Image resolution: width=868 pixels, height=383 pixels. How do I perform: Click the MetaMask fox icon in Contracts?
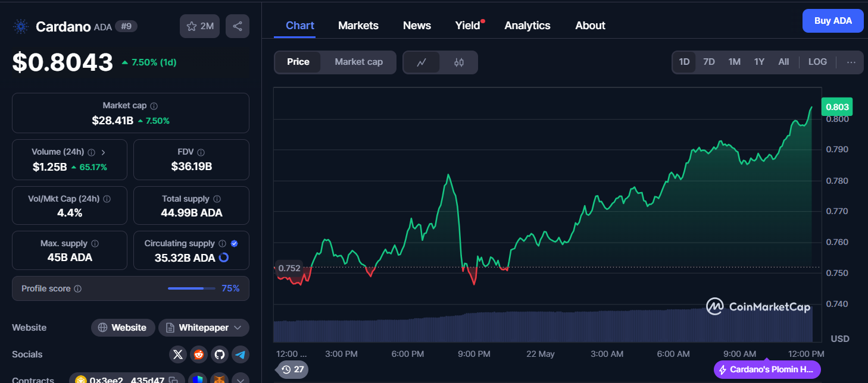click(220, 379)
